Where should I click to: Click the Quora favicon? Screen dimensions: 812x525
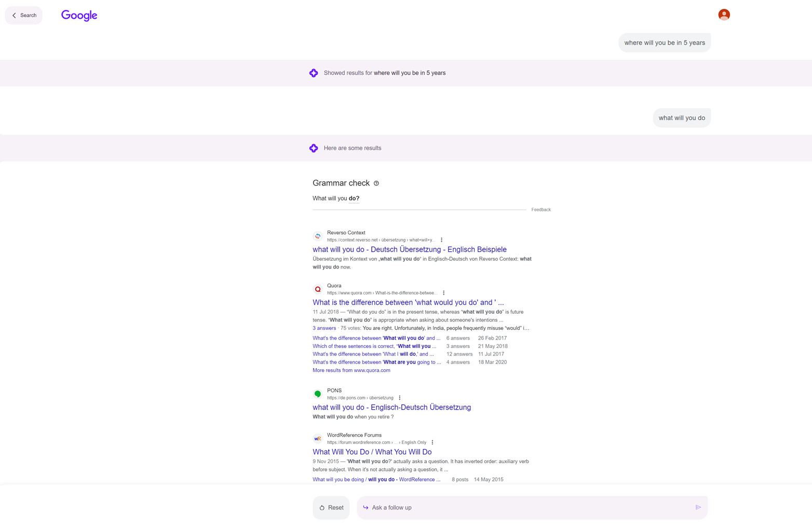click(318, 288)
